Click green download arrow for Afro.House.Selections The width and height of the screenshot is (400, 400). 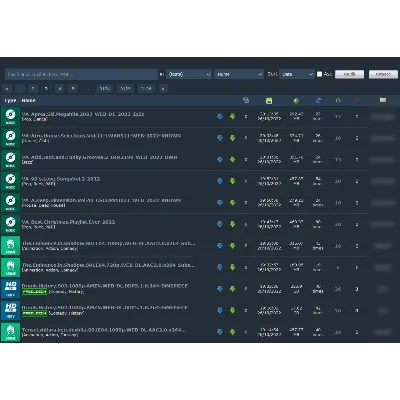(x=232, y=138)
